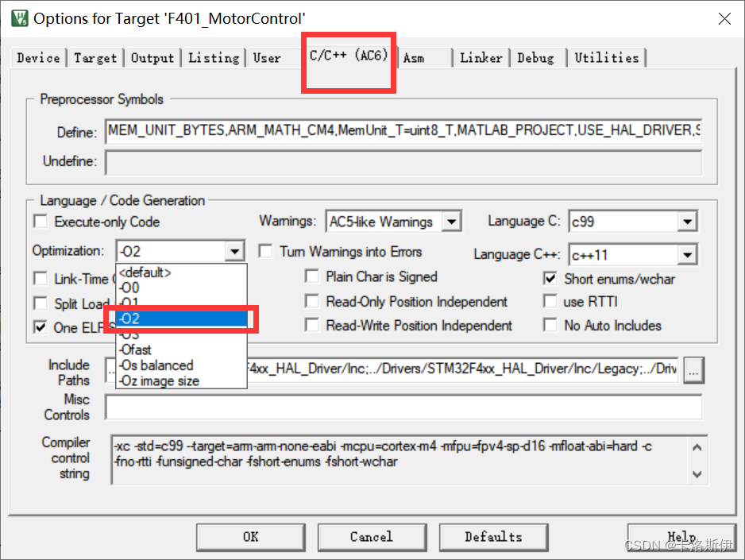Open the Debug tab
This screenshot has width=745, height=560.
[535, 58]
